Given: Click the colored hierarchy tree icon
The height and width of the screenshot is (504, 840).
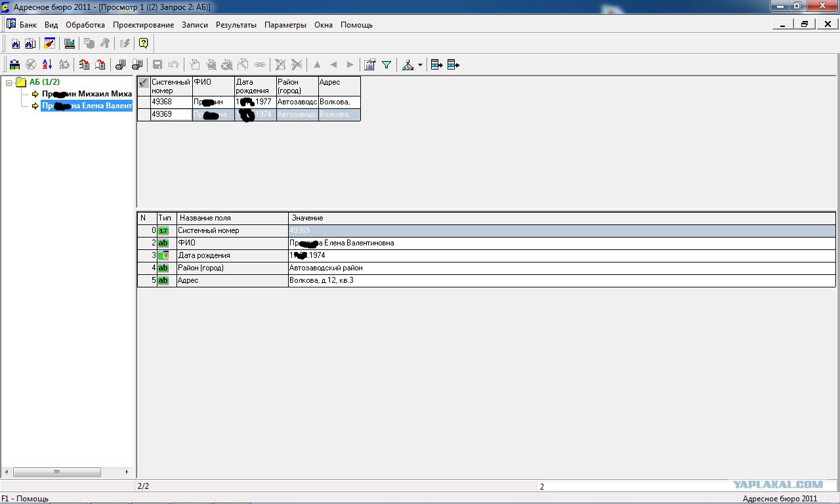Looking at the screenshot, I should (x=408, y=64).
